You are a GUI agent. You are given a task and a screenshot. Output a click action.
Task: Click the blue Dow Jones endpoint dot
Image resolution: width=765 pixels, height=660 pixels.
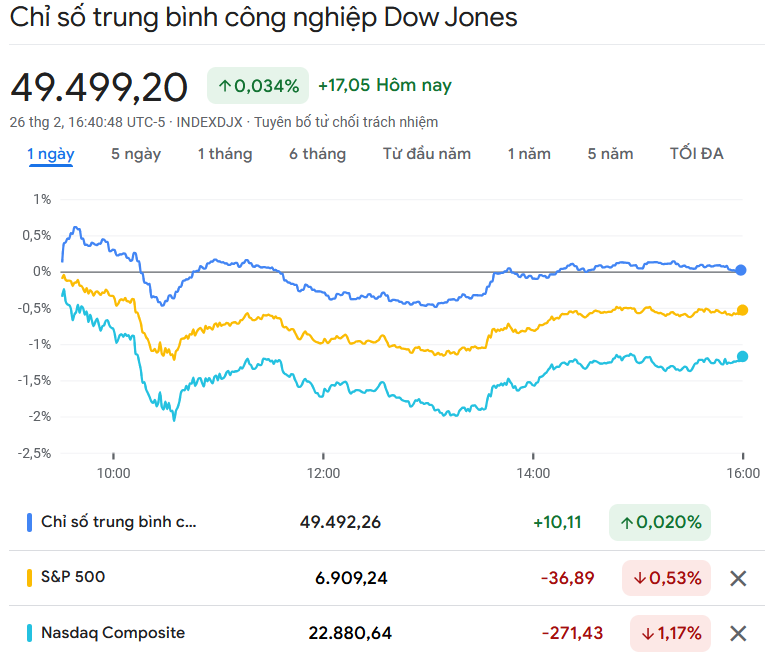pyautogui.click(x=741, y=270)
